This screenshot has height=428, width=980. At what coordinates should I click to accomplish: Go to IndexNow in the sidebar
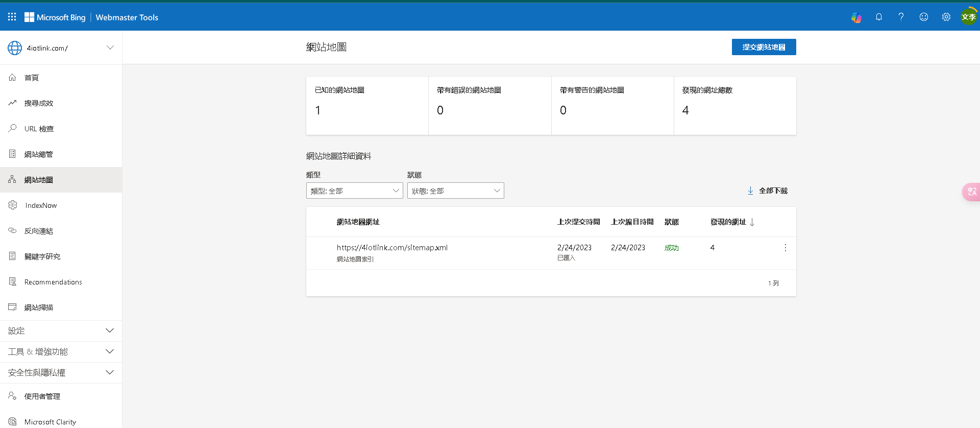pos(41,205)
